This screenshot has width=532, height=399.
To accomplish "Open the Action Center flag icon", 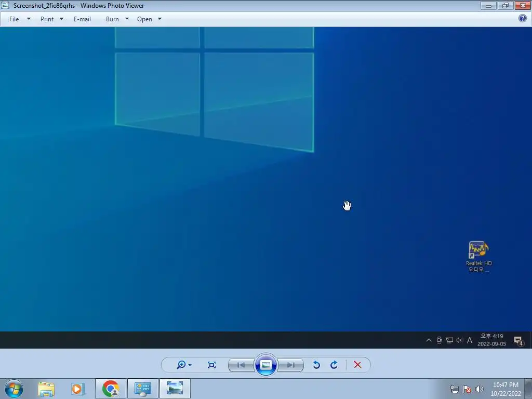I will coord(467,389).
